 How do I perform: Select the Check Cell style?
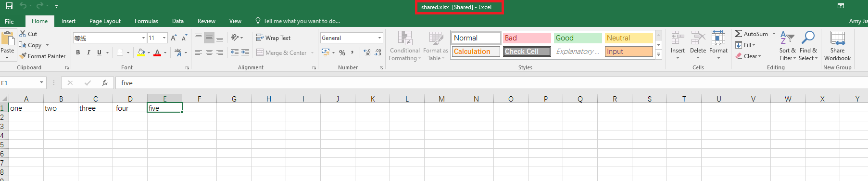point(527,52)
